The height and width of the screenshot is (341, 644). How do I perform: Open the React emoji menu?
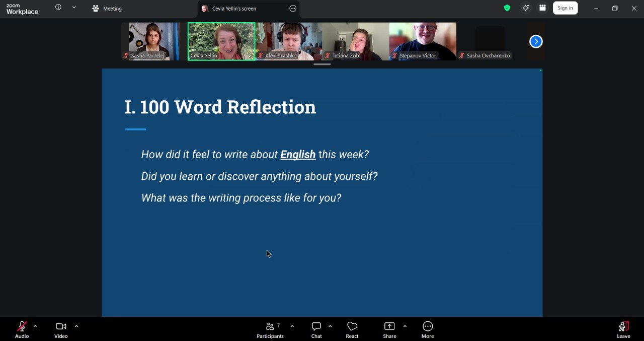click(x=352, y=329)
